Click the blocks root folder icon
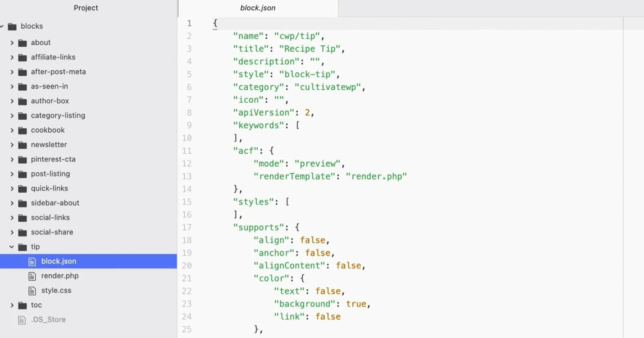This screenshot has height=338, width=644. click(x=12, y=27)
